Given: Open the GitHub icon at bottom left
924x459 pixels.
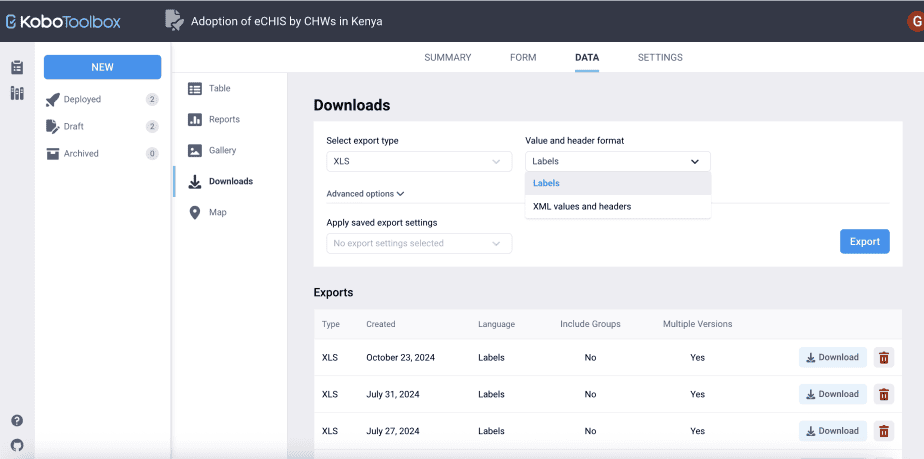Looking at the screenshot, I should (x=17, y=445).
